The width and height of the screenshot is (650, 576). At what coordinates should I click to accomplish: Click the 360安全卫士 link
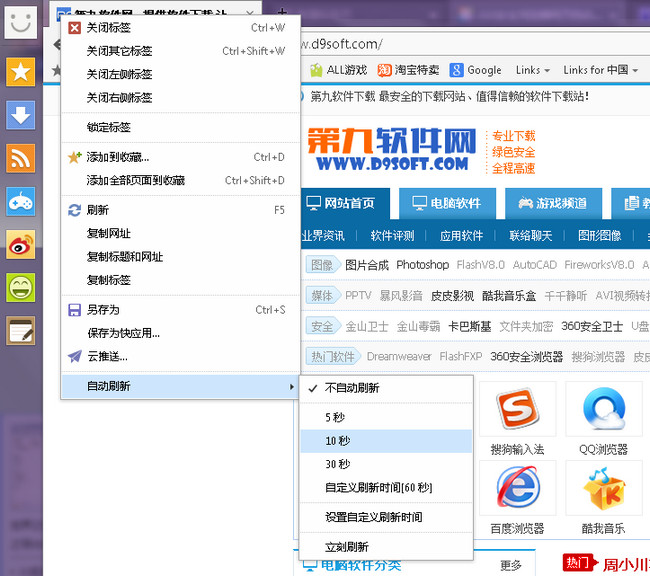coord(592,326)
